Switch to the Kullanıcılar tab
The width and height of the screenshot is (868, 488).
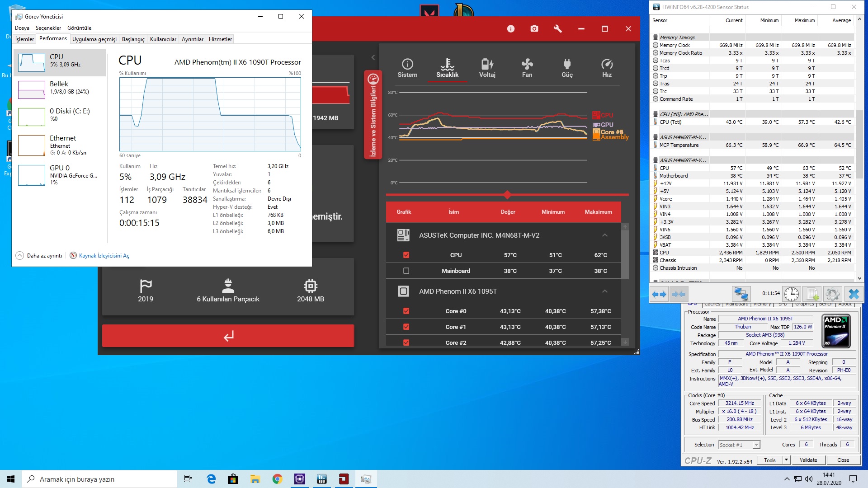[x=163, y=39]
